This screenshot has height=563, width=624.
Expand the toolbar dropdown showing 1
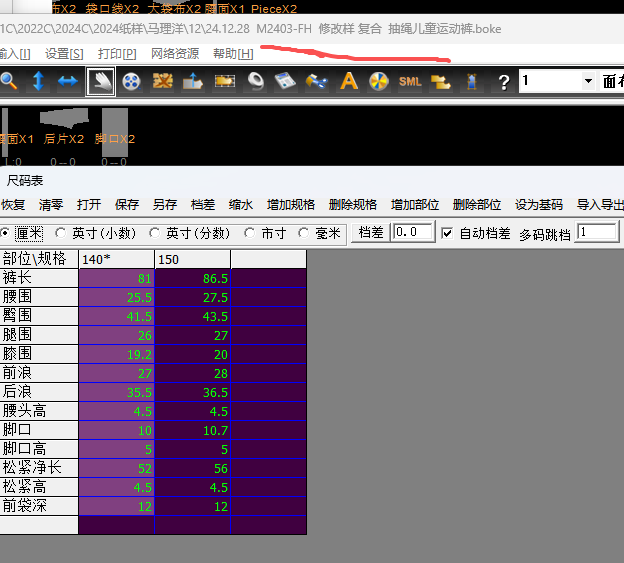click(x=586, y=81)
